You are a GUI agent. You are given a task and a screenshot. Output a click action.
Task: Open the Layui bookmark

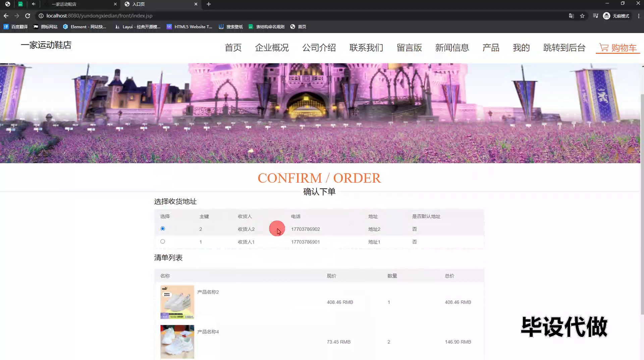coord(138,27)
